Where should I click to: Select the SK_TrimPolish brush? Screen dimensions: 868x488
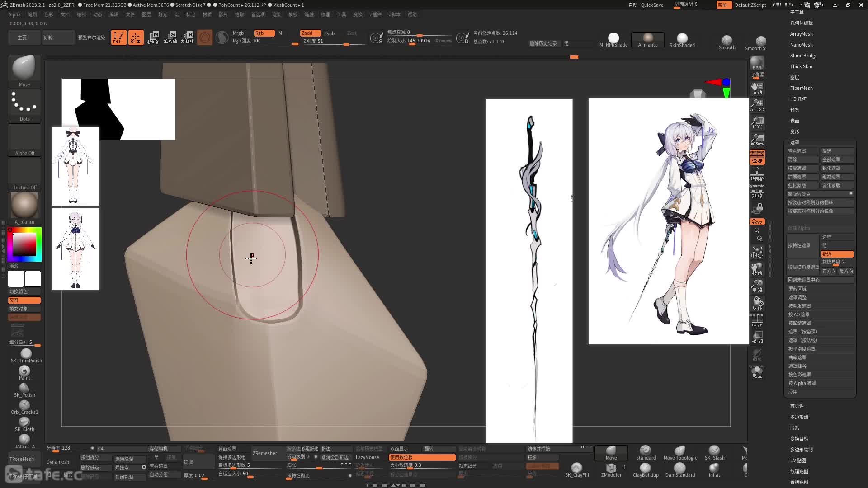pos(26,356)
